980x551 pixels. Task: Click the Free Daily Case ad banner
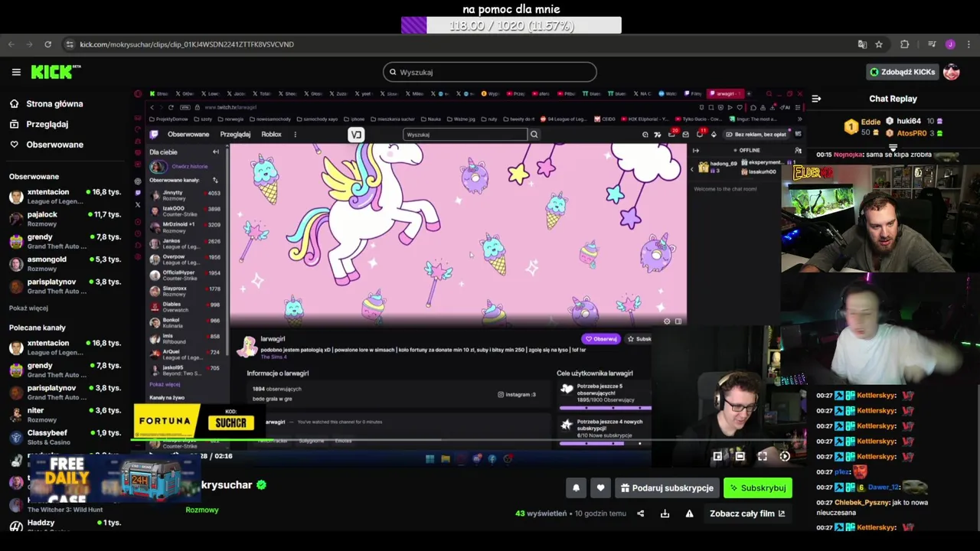(x=115, y=478)
